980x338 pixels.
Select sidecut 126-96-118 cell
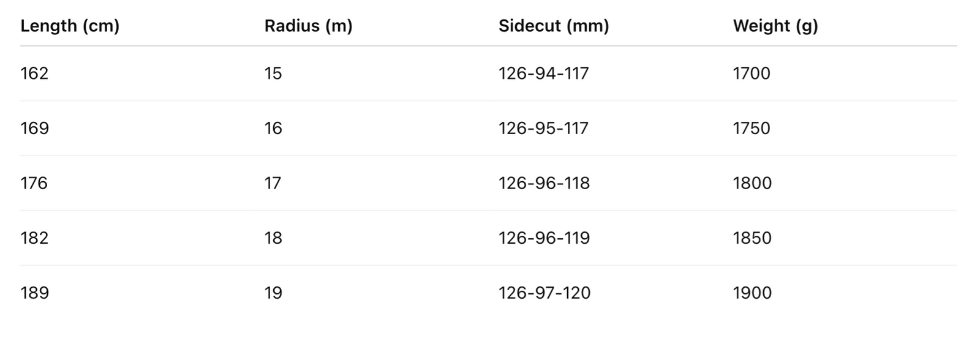click(544, 183)
